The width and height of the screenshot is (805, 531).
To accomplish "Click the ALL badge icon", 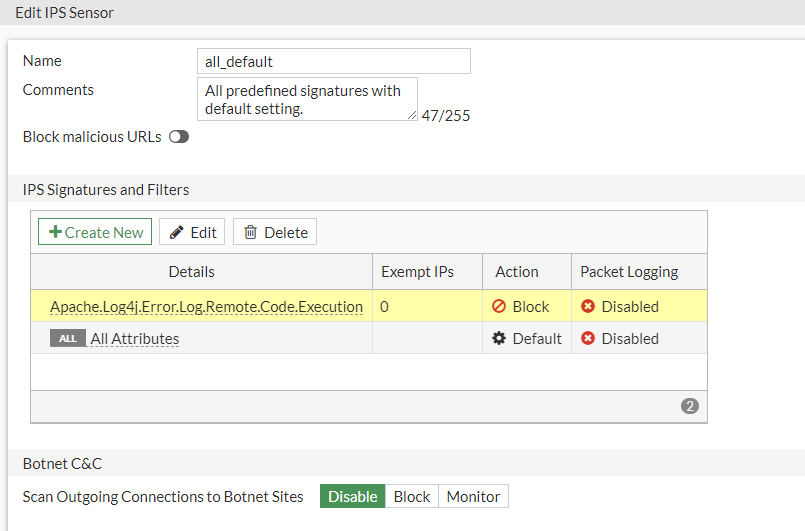I will 67,338.
